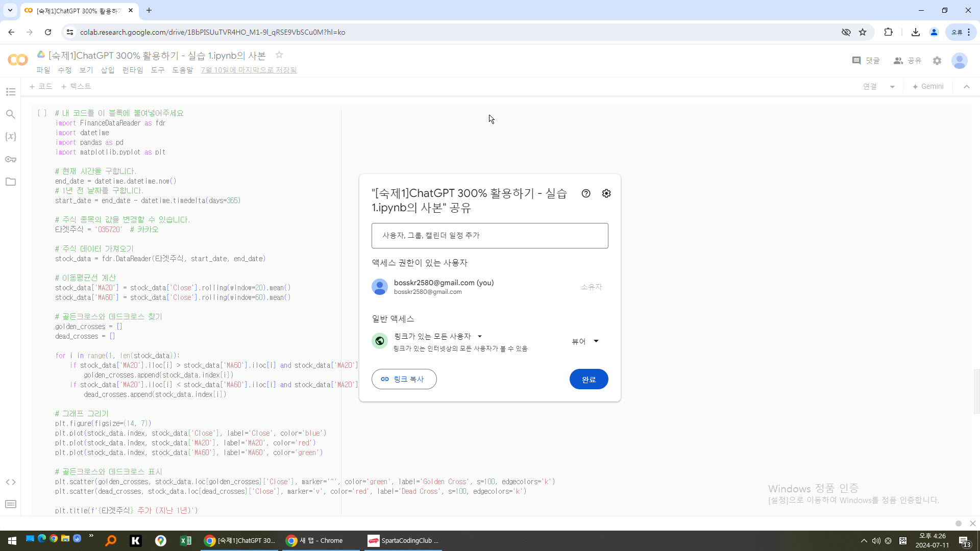This screenshot has height=551, width=980.
Task: Open the 도움말 menu
Action: point(183,70)
